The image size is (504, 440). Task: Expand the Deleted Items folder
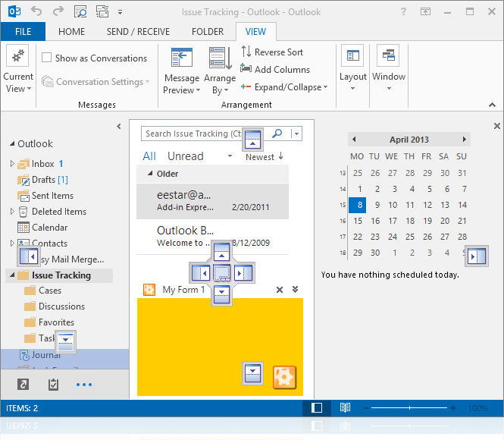tap(12, 212)
